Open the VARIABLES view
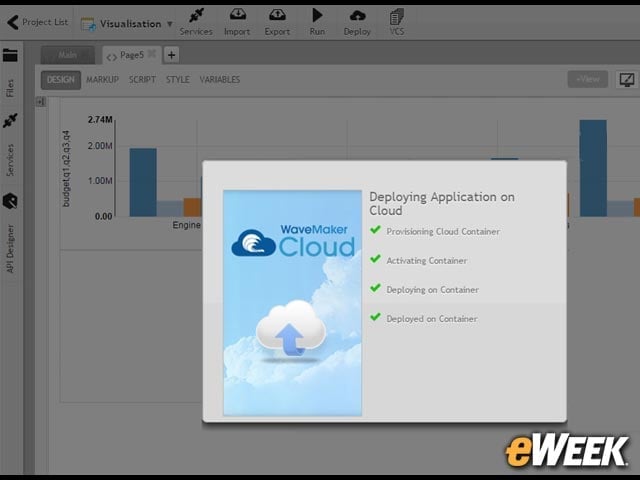The height and width of the screenshot is (480, 640). pyautogui.click(x=220, y=80)
